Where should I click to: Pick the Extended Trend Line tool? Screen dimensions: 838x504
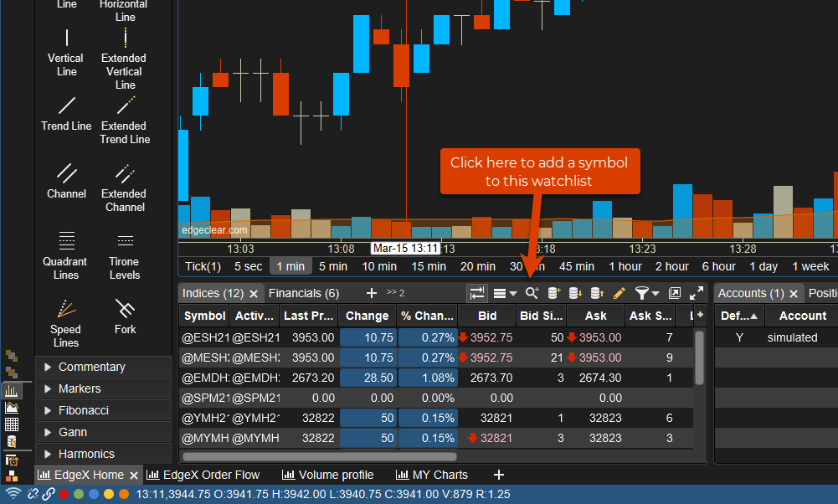click(x=124, y=121)
